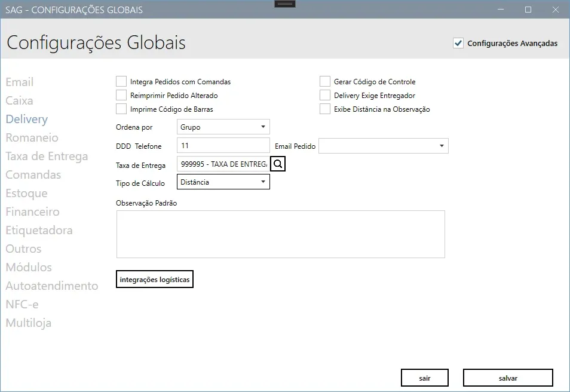Click the title bar grip handle
This screenshot has width=570, height=392.
(285, 4)
